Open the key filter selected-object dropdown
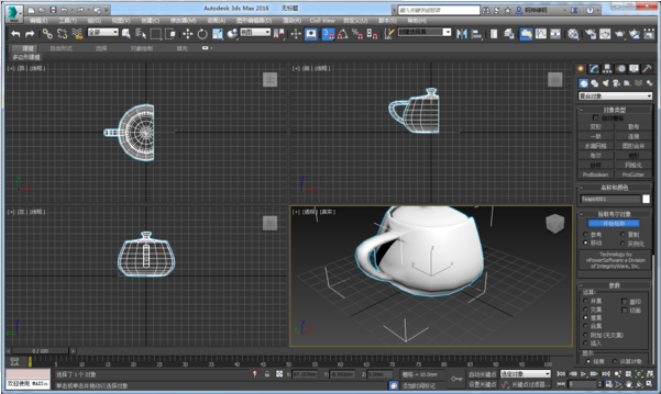 coord(525,374)
